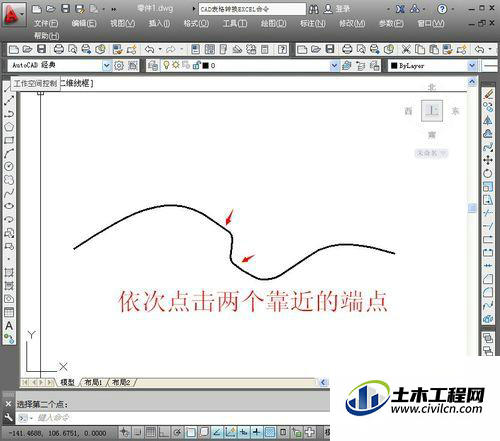Toggle Dynamic Input in status bar

pos(243,432)
